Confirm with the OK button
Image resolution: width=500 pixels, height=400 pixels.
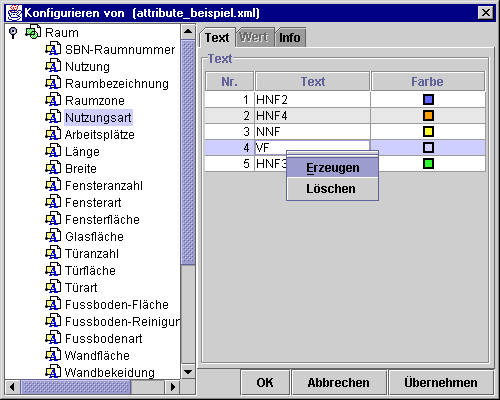pyautogui.click(x=265, y=382)
